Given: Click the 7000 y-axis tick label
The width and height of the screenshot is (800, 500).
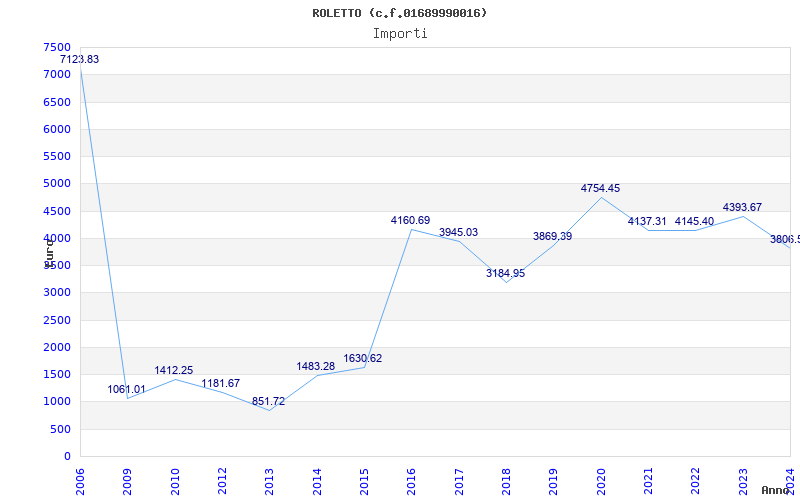Looking at the screenshot, I should 57,74.
